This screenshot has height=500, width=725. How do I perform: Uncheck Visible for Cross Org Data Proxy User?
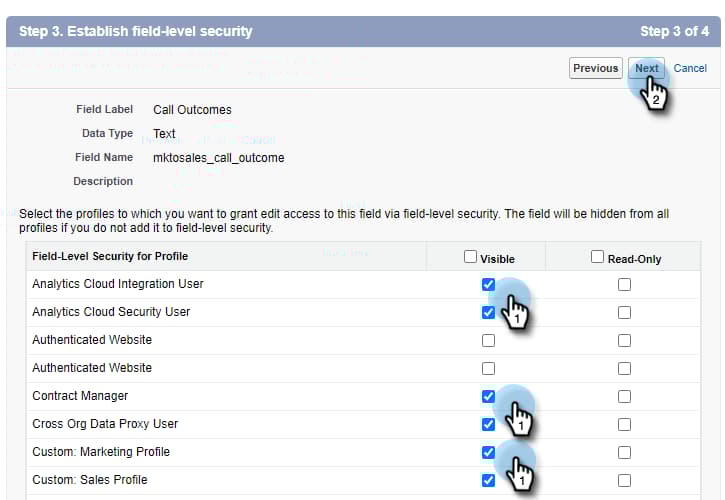(x=488, y=424)
